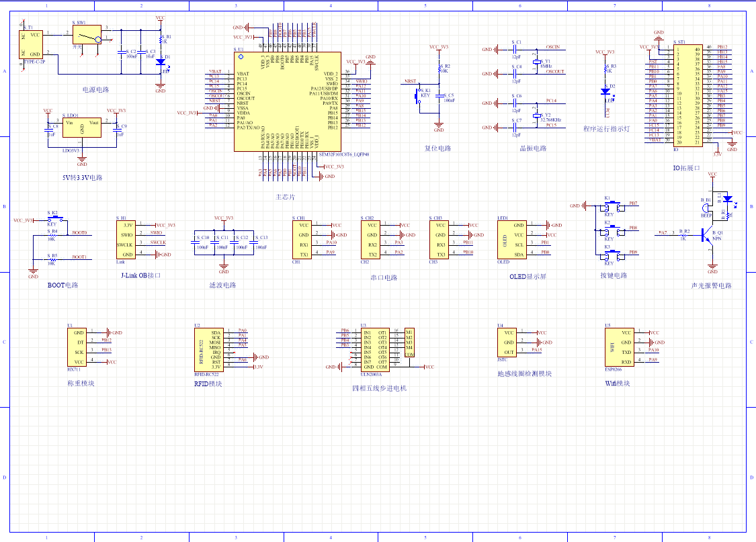Click the S_K1 reset KEY button symbol
The image size is (756, 542).
(x=418, y=96)
